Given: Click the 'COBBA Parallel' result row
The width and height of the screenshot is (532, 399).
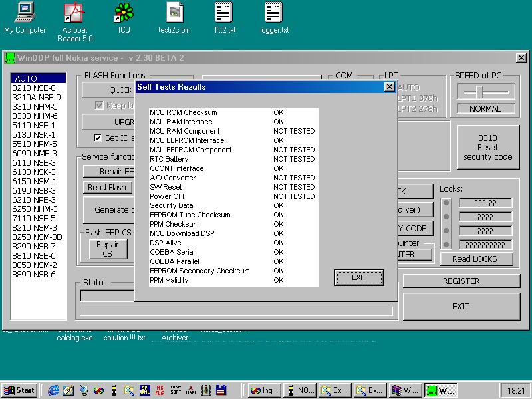Looking at the screenshot, I should coord(233,261).
